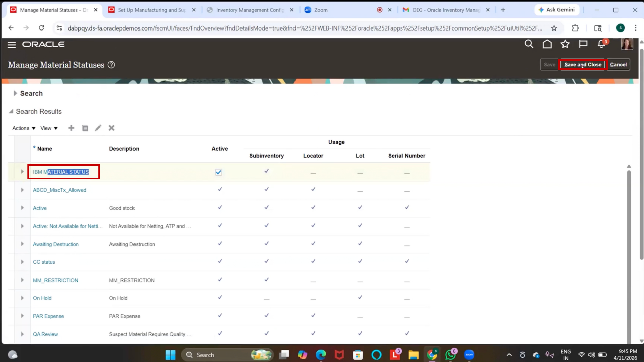This screenshot has height=362, width=644.
Task: Click Lot checkmark in On Hold row
Action: click(x=360, y=297)
